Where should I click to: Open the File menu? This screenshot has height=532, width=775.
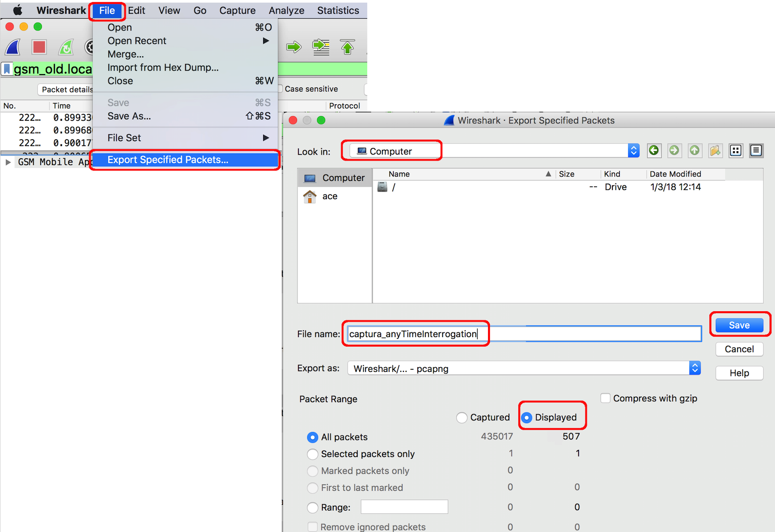pos(107,10)
